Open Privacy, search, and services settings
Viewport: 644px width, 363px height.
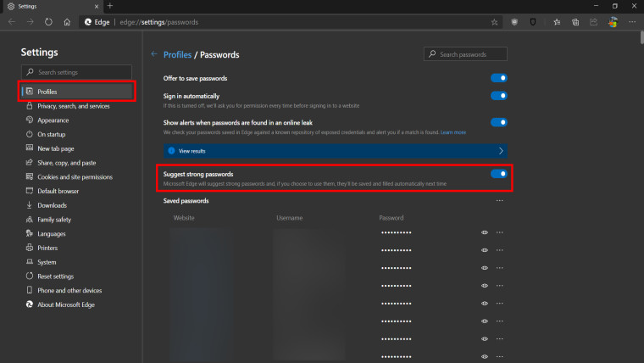point(74,106)
